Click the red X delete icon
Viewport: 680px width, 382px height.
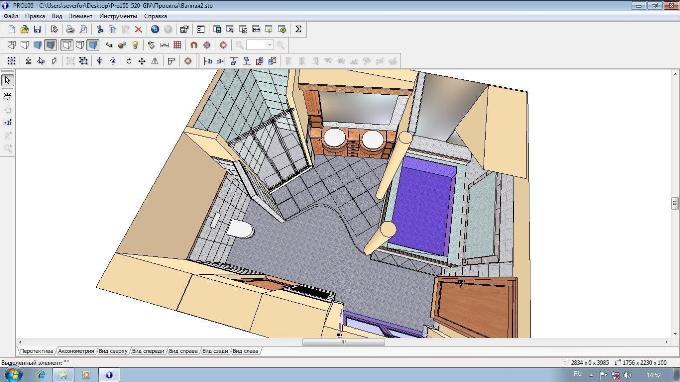138,29
